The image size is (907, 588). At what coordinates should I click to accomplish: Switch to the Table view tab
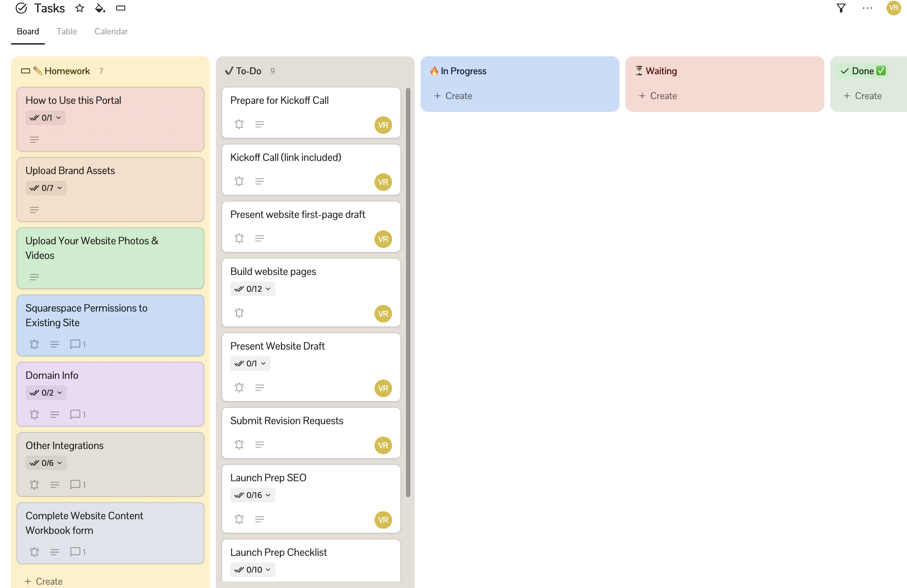coord(67,31)
